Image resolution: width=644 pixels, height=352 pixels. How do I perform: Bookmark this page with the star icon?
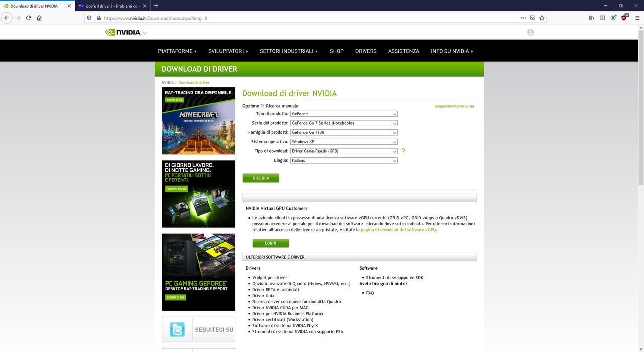(542, 18)
